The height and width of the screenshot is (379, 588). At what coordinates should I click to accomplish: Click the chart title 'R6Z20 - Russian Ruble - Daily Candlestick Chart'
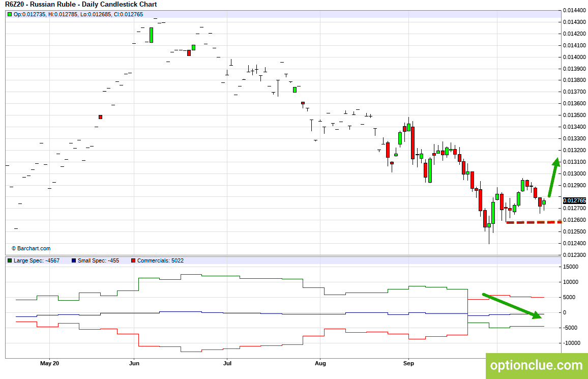81,5
